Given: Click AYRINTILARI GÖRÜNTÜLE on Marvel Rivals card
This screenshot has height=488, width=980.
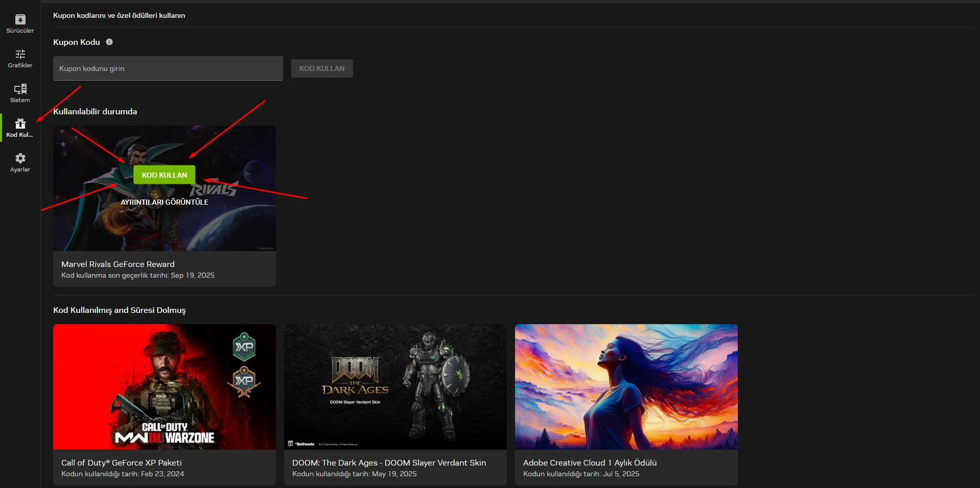Looking at the screenshot, I should (x=165, y=202).
